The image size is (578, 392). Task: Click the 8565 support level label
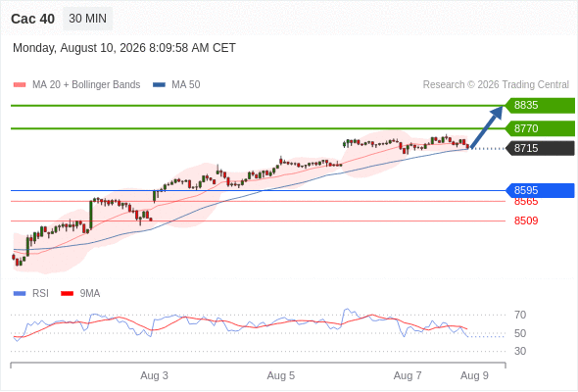[526, 202]
